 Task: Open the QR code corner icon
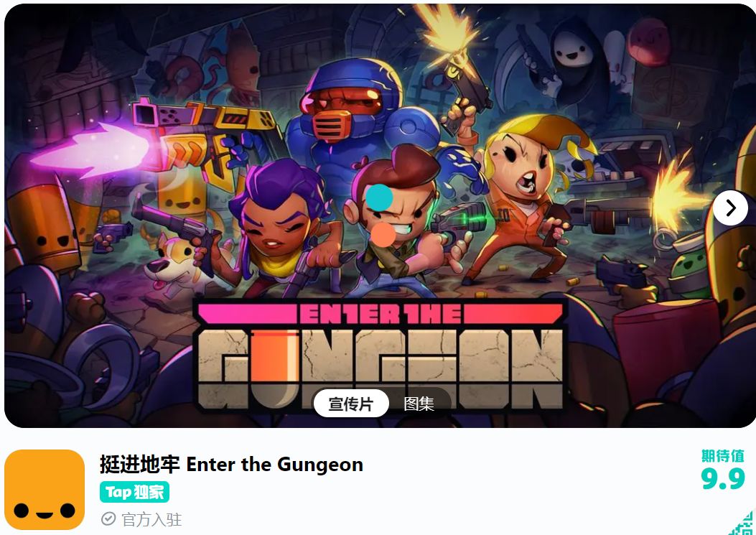point(742,524)
